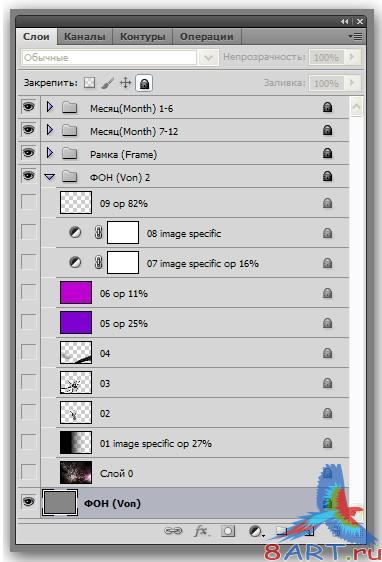382x562 pixels.
Task: Click the lock image pixels brush icon
Action: (x=107, y=83)
